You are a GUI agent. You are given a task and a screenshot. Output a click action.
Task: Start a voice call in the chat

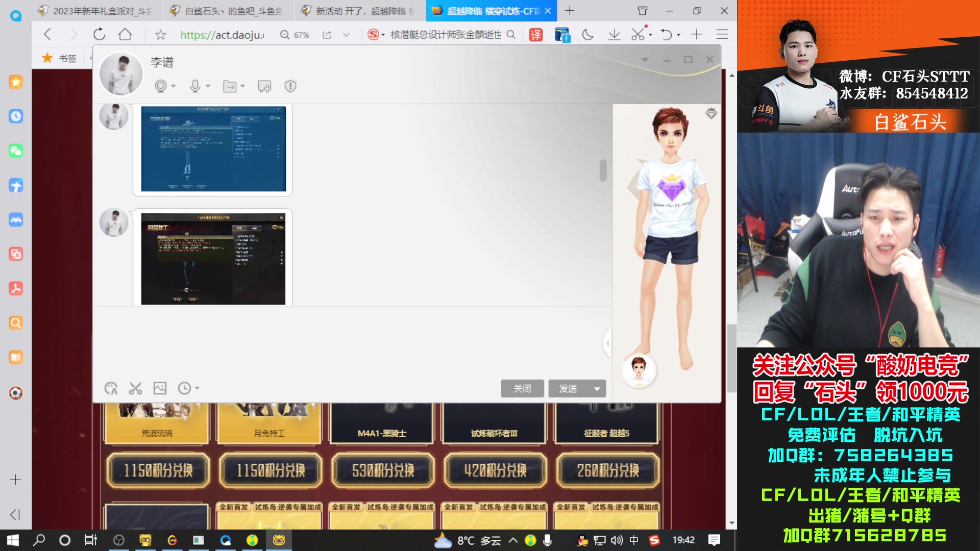(194, 86)
